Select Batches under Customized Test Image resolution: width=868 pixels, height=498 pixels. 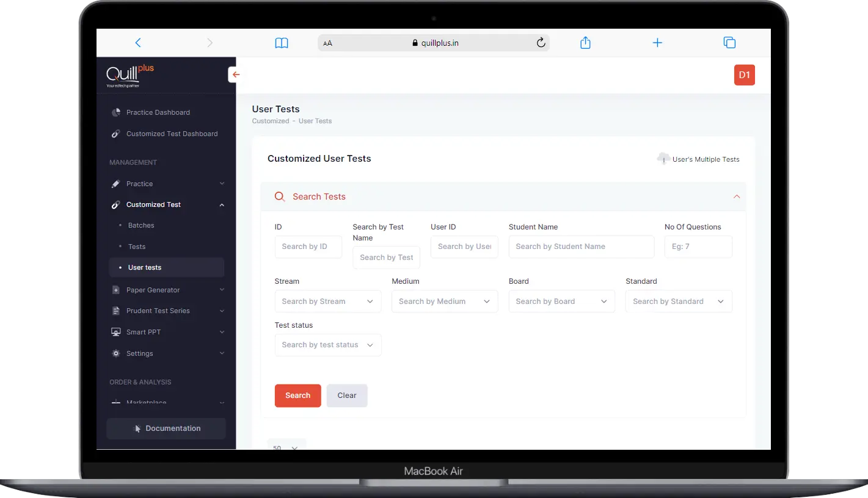[x=141, y=225]
